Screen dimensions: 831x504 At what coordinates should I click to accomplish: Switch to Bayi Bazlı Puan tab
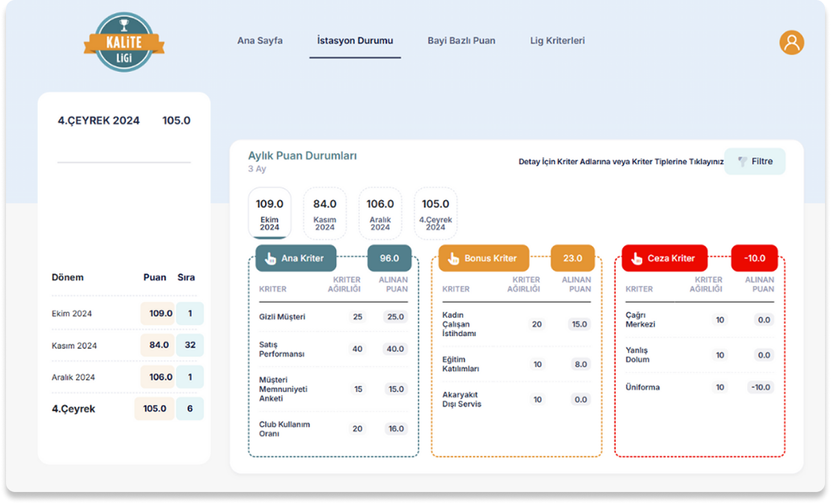pyautogui.click(x=461, y=41)
